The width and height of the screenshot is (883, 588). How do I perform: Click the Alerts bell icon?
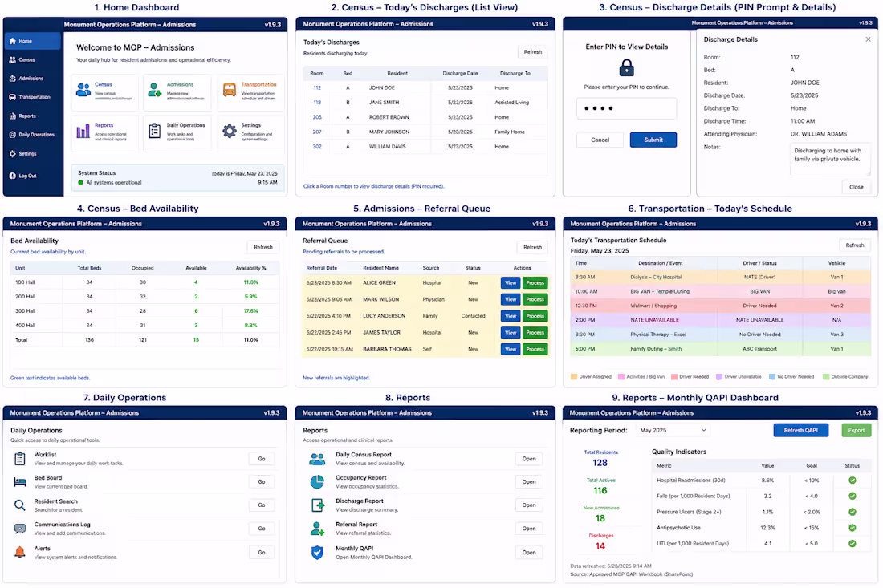coord(20,552)
